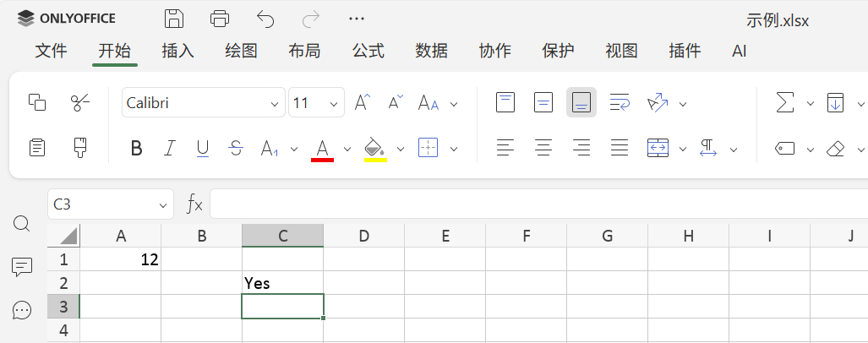This screenshot has height=343, width=868.
Task: Click the fx insert function button
Action: (194, 204)
